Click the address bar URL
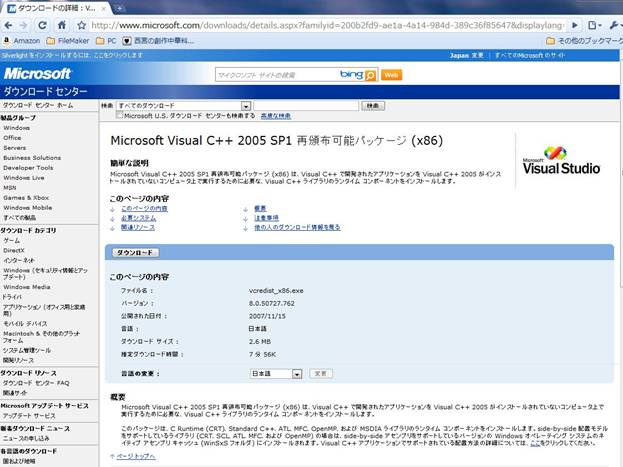Viewport: 623px width, 467px height. click(327, 25)
